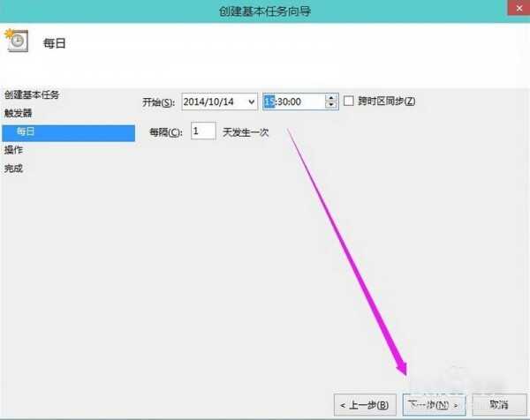530x420 pixels.
Task: Select the minutes value in time field
Action: (x=284, y=102)
